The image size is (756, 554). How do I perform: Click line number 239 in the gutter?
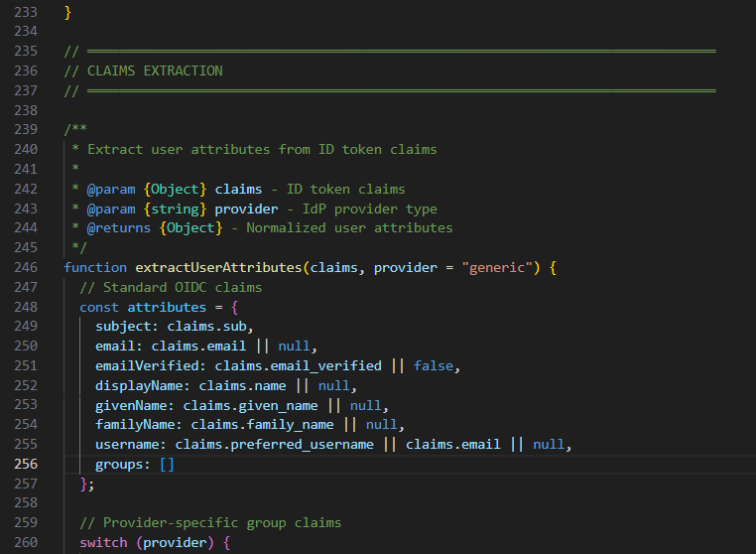point(25,130)
